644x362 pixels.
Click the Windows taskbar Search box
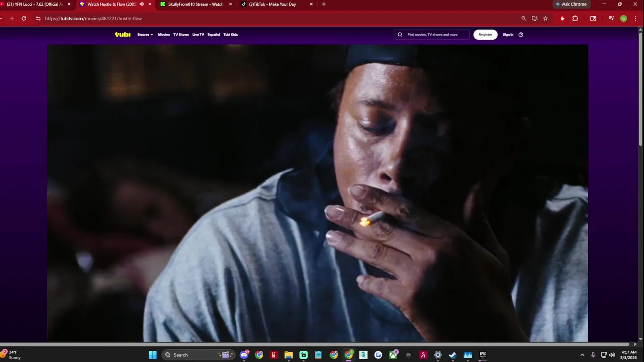198,355
